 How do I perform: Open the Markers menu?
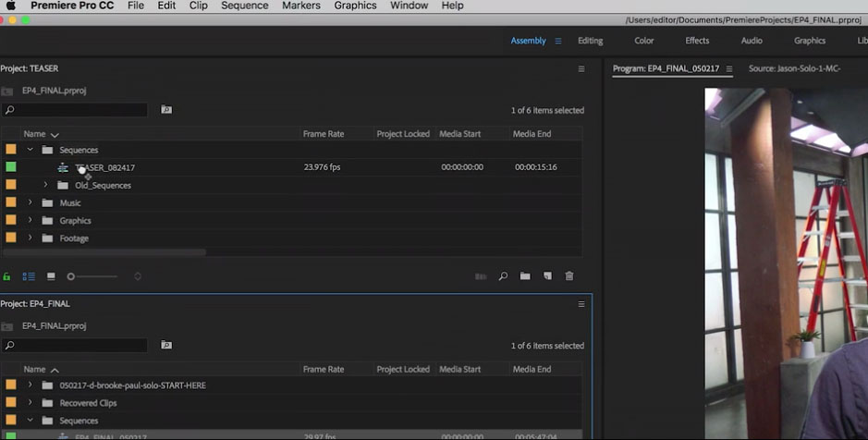[x=301, y=6]
